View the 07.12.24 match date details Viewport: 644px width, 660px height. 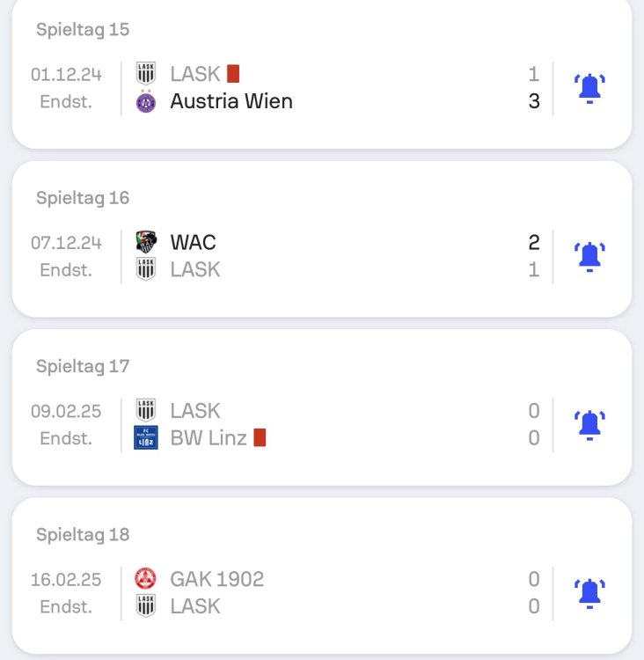pos(66,242)
